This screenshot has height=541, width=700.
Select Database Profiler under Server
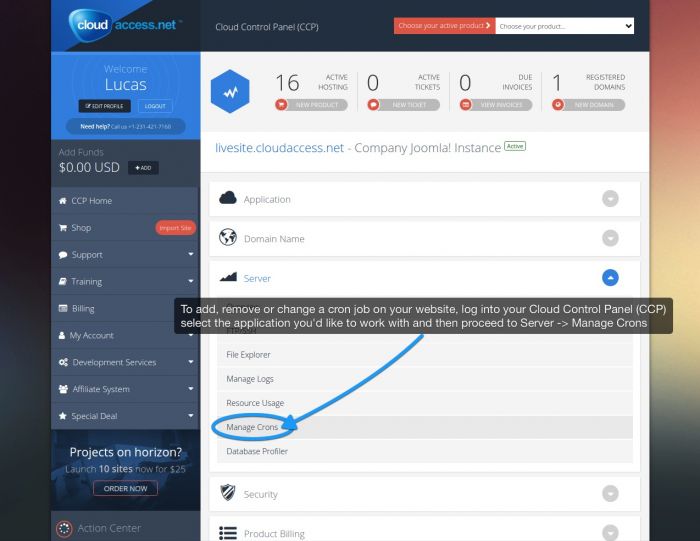click(x=425, y=451)
